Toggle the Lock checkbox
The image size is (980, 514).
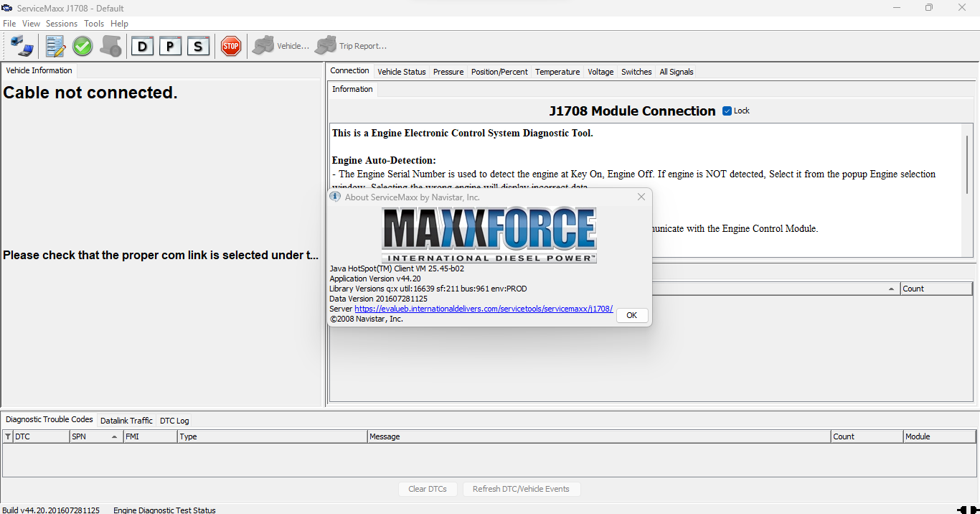coord(727,111)
